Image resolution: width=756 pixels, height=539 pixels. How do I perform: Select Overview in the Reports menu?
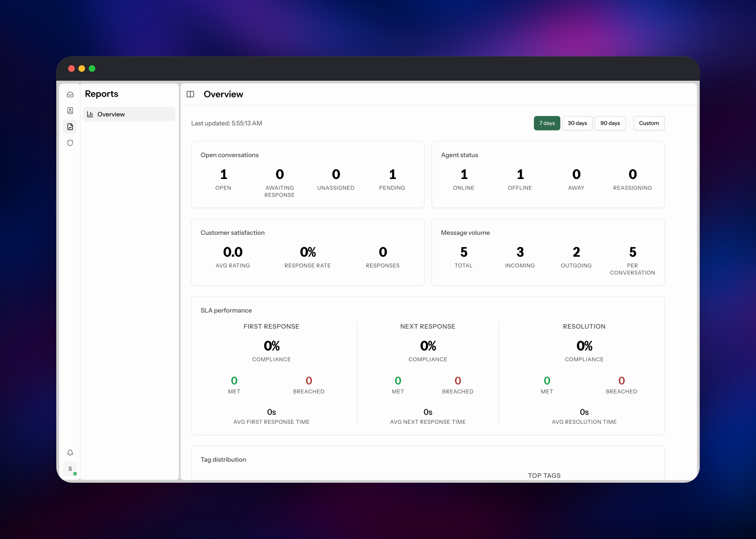point(129,114)
